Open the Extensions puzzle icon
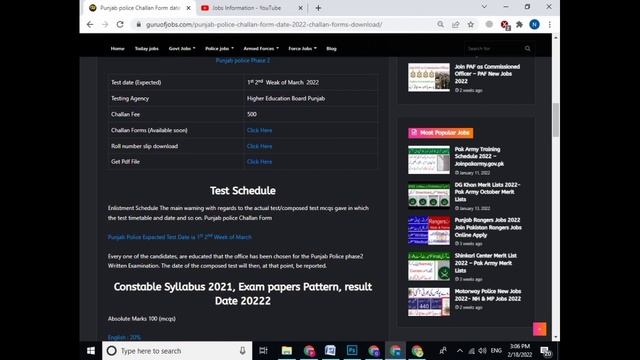 tap(519, 24)
